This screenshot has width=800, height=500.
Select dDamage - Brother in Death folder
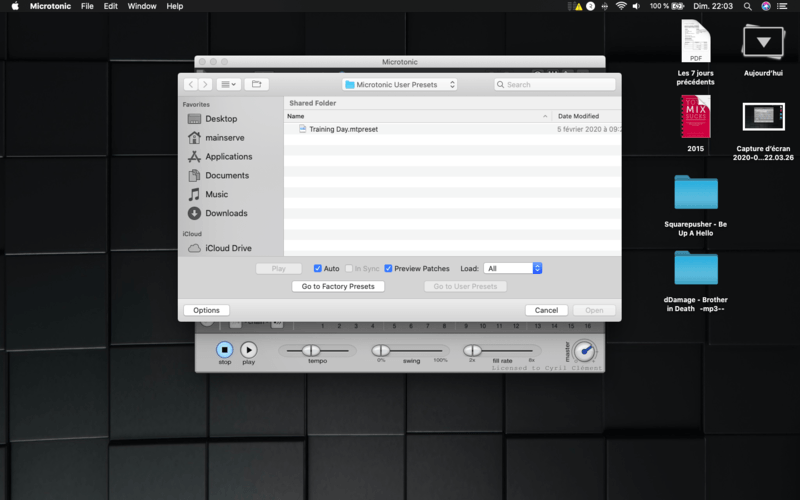(696, 268)
